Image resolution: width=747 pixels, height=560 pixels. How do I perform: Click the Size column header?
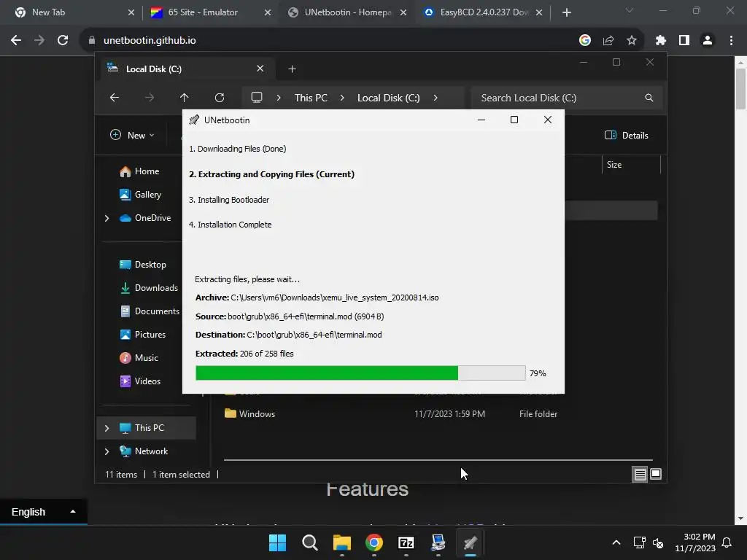point(631,165)
